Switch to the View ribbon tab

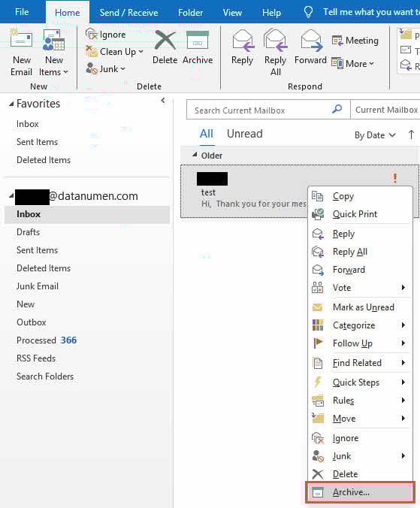point(232,12)
